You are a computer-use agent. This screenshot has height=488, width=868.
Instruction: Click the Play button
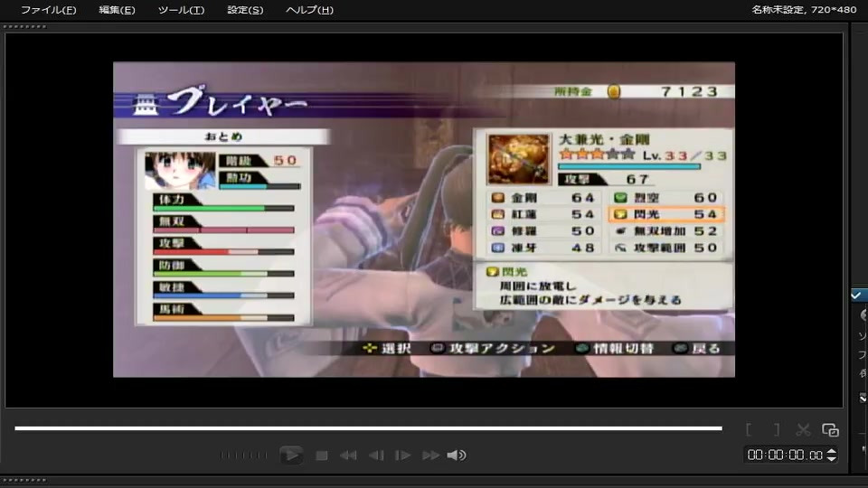291,455
